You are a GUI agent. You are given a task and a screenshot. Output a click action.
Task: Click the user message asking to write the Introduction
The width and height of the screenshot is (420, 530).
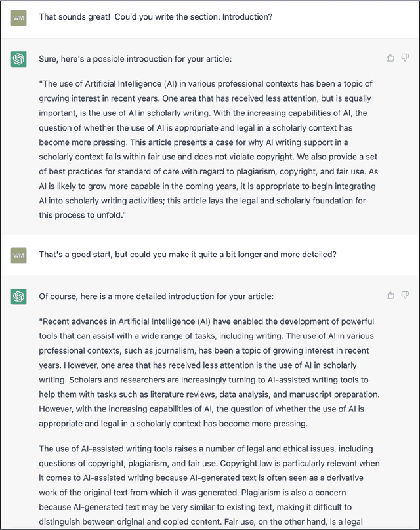(155, 16)
